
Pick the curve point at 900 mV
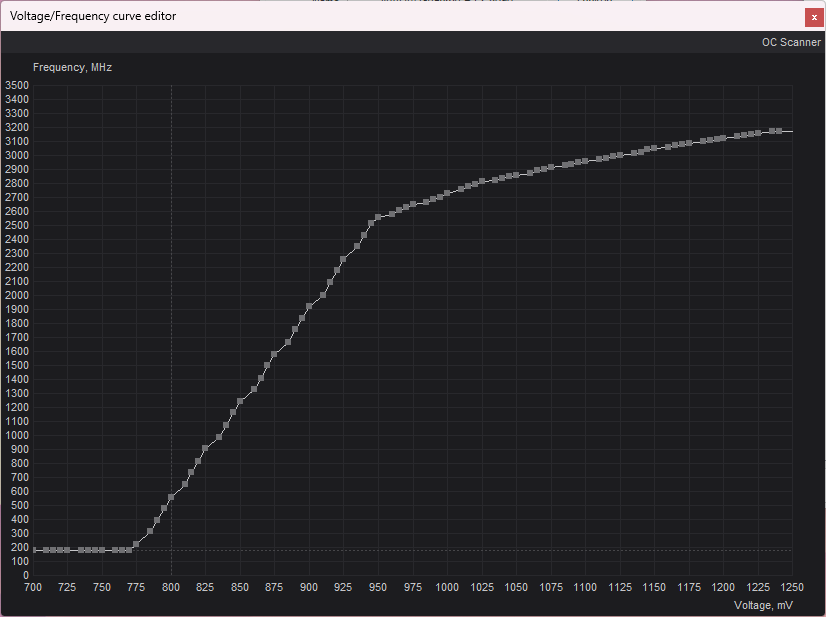pyautogui.click(x=309, y=307)
